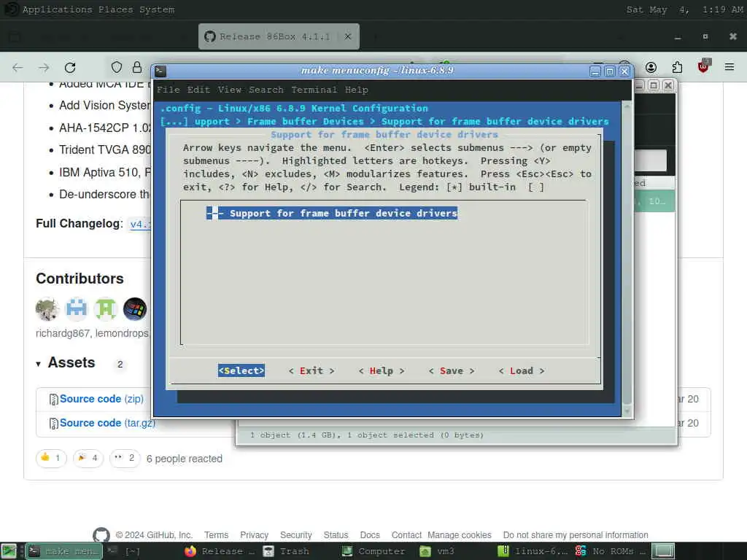Screen dimensions: 747x560
Task: Click the Select button in menuconfig
Action: (241, 370)
